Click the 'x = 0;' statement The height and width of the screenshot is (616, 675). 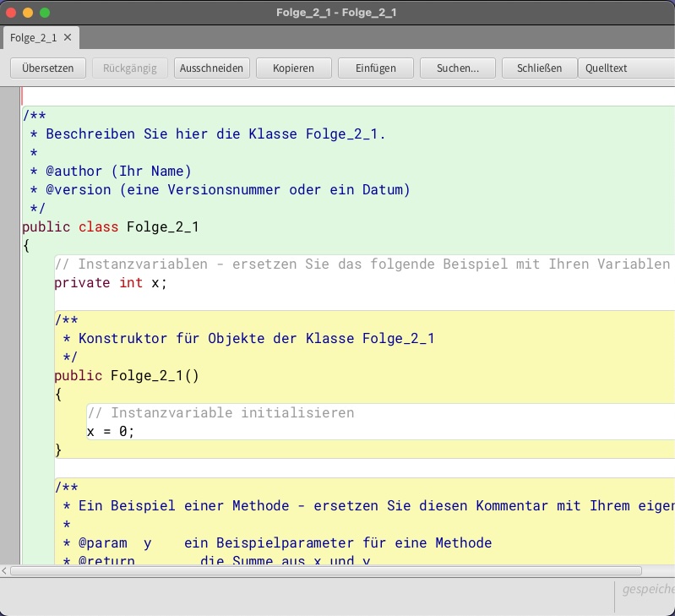111,432
